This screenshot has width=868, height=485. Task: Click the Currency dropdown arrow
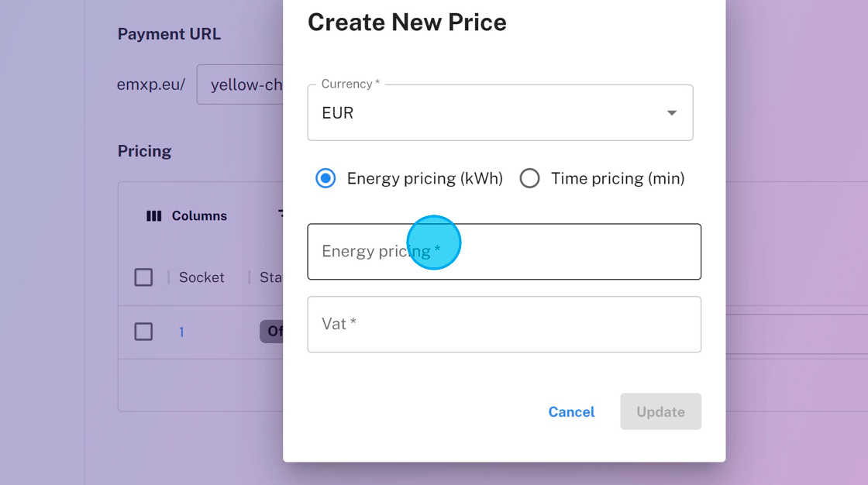[671, 113]
